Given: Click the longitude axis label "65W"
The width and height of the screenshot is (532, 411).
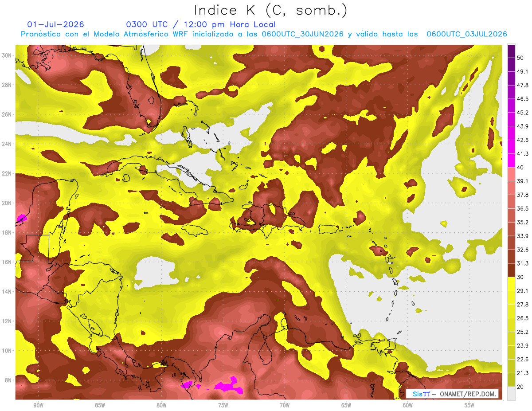Looking at the screenshot, I should [x=346, y=405].
